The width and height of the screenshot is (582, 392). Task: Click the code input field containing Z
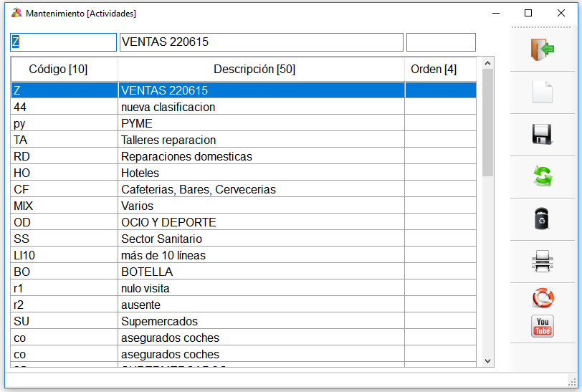click(x=64, y=42)
